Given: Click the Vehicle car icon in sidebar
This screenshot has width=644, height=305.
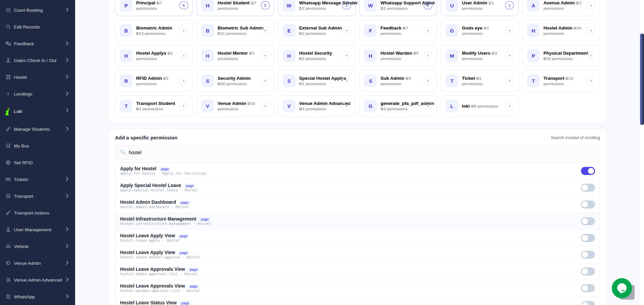Looking at the screenshot, I should 8,246.
